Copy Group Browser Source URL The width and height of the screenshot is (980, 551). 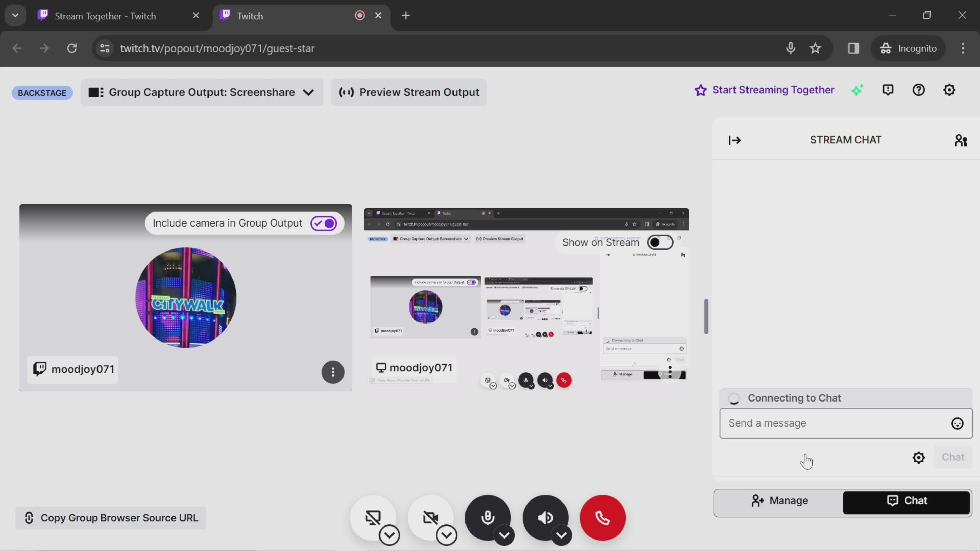[111, 518]
